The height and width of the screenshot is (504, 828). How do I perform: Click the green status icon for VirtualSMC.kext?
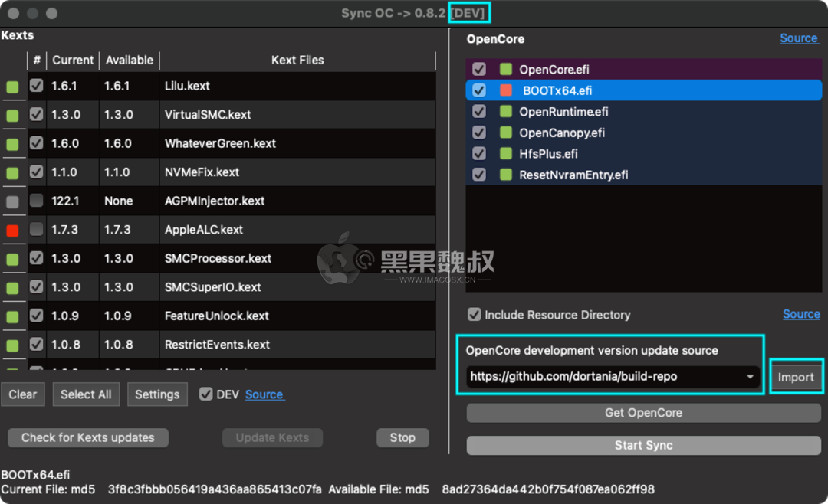(12, 115)
